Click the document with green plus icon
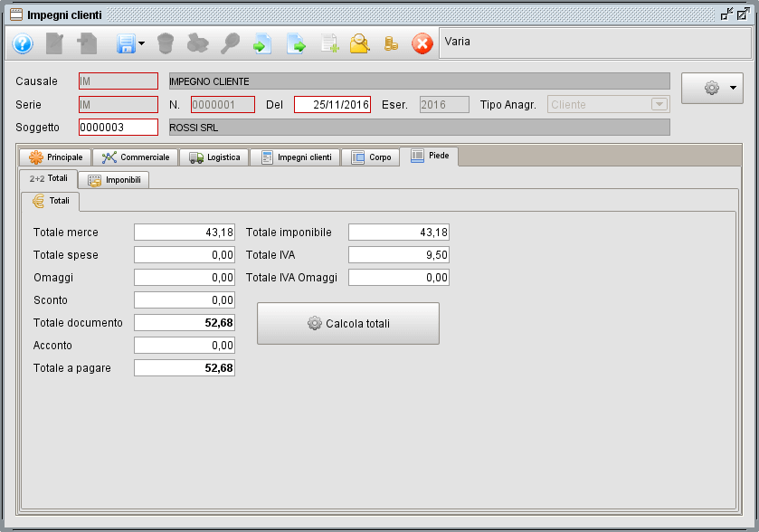 coord(329,43)
